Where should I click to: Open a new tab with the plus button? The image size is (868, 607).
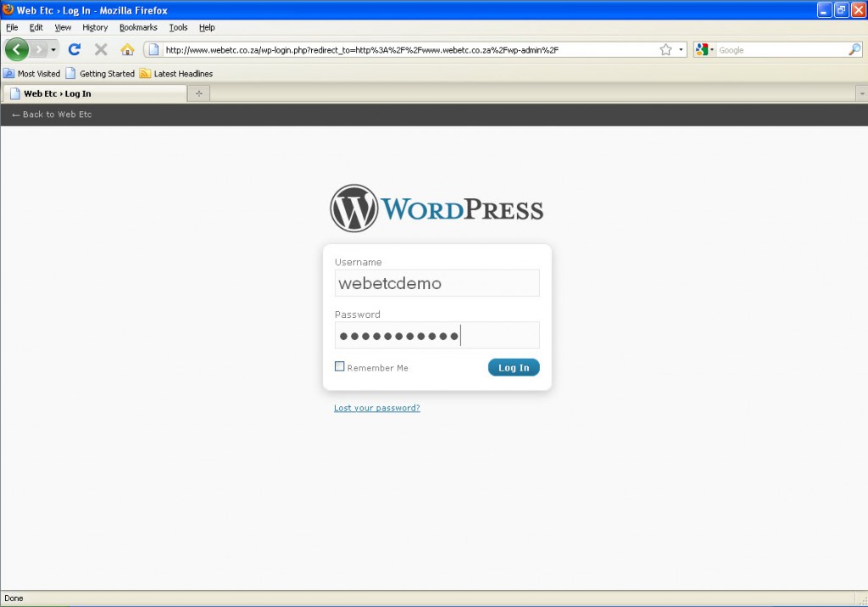coord(198,93)
